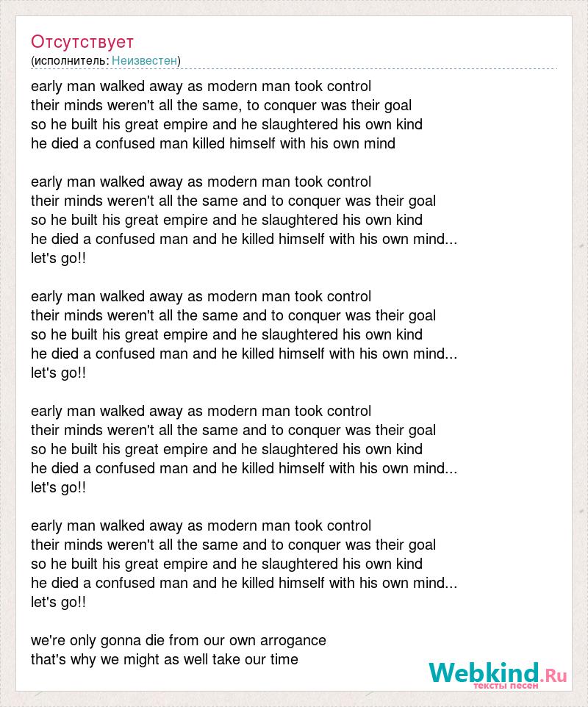Click first 'so he built his great empire' line
This screenshot has height=707, width=588.
pos(227,124)
